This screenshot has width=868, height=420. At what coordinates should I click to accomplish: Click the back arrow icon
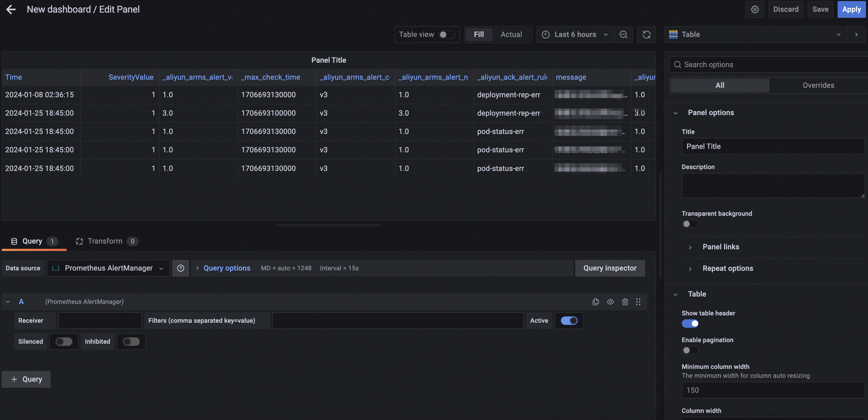click(x=11, y=9)
